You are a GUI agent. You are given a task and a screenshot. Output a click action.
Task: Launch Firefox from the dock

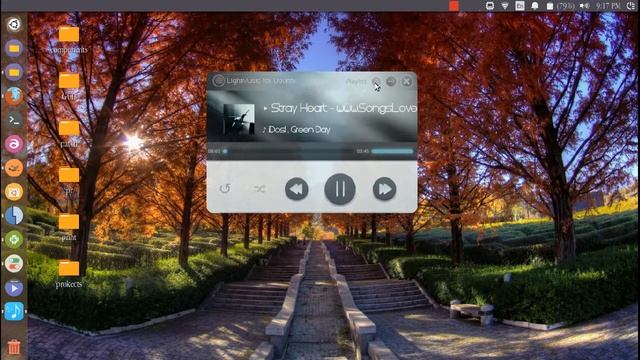[x=14, y=96]
